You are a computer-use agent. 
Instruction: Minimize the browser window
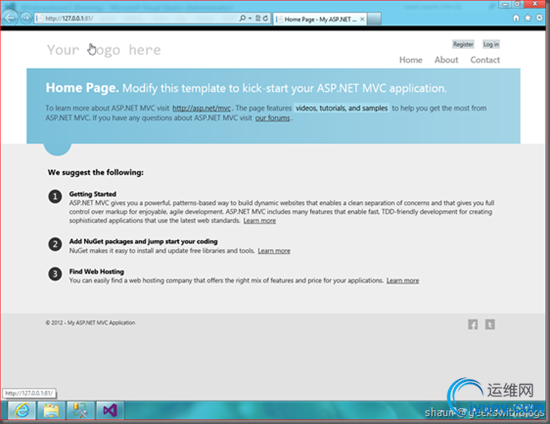point(505,4)
